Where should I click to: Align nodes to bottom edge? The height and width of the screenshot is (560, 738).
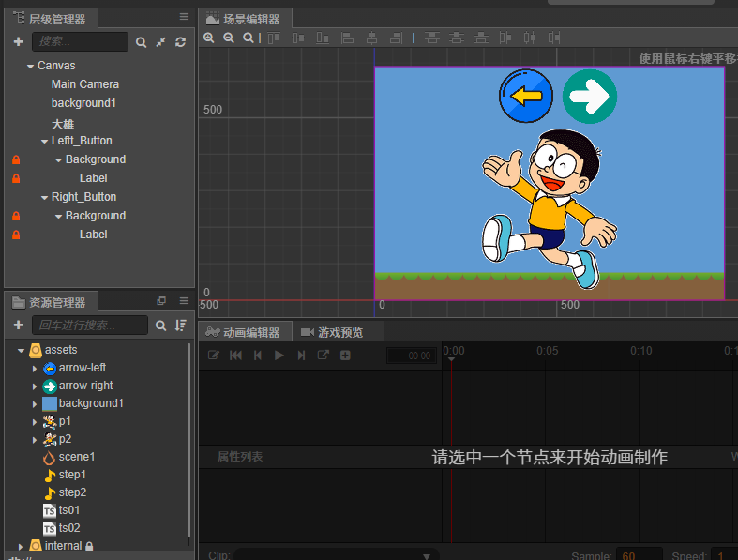click(323, 38)
